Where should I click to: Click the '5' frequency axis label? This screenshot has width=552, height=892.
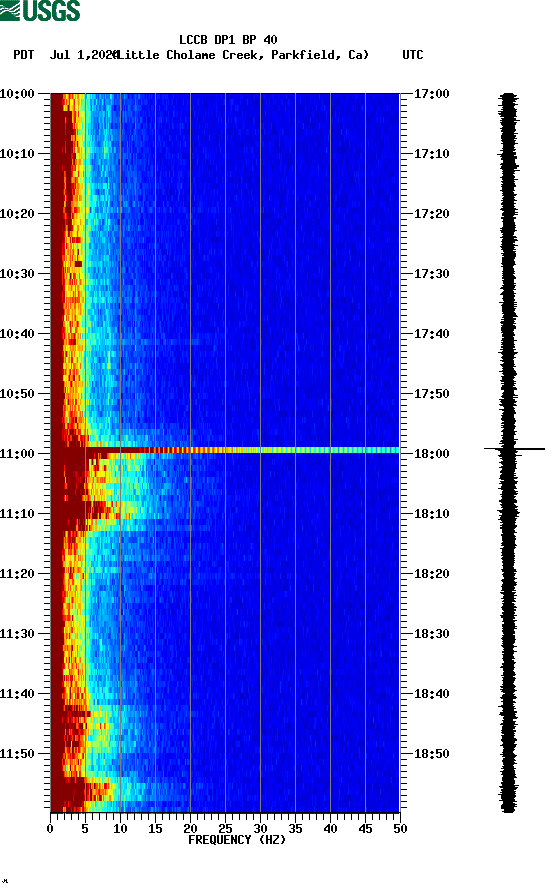85,829
